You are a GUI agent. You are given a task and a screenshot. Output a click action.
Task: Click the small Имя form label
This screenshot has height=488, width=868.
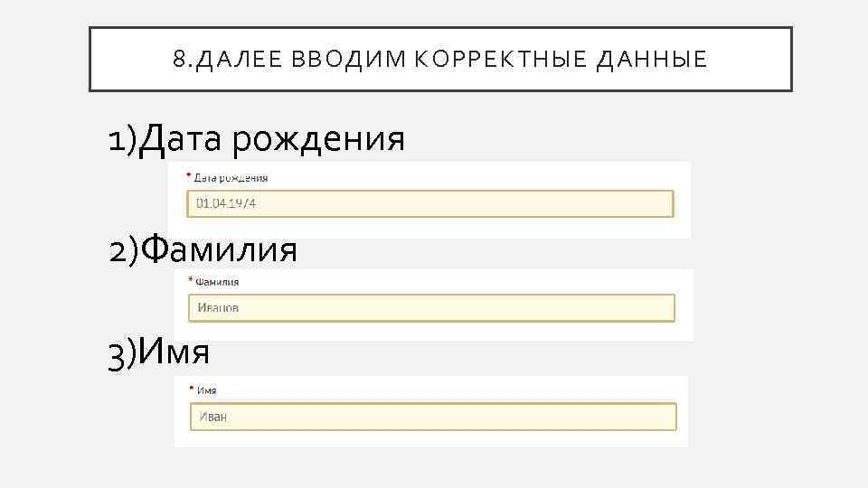pos(206,390)
